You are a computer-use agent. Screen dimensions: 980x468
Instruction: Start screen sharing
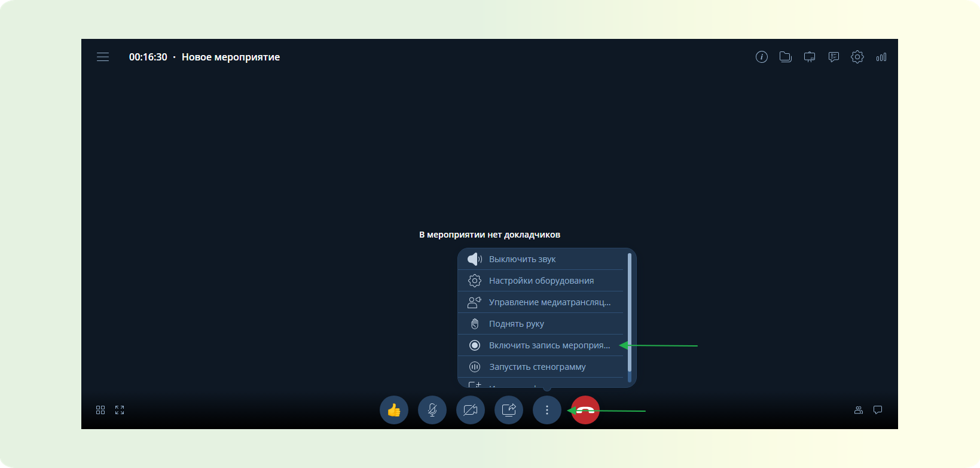509,410
